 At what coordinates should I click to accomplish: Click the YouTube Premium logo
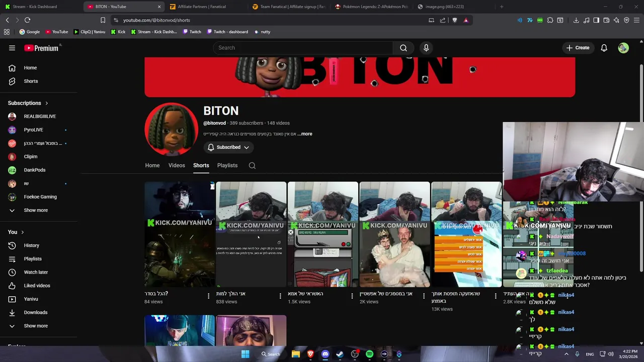coord(41,48)
